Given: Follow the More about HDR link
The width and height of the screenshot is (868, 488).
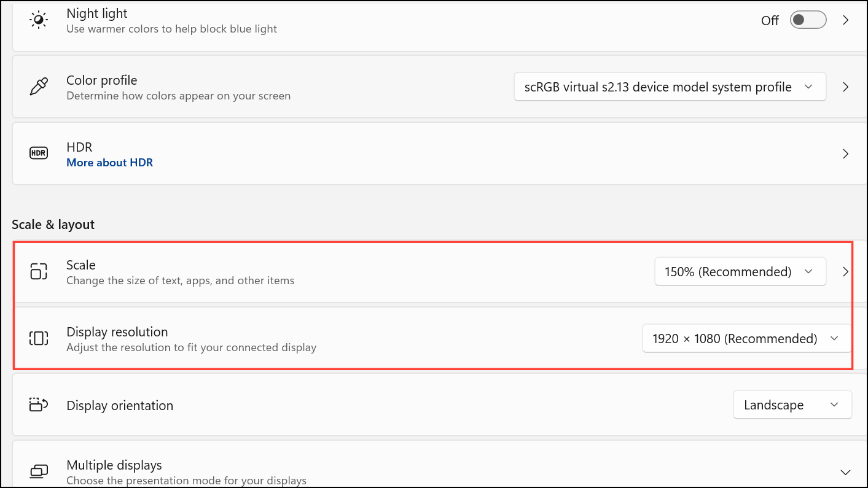Looking at the screenshot, I should coord(109,163).
